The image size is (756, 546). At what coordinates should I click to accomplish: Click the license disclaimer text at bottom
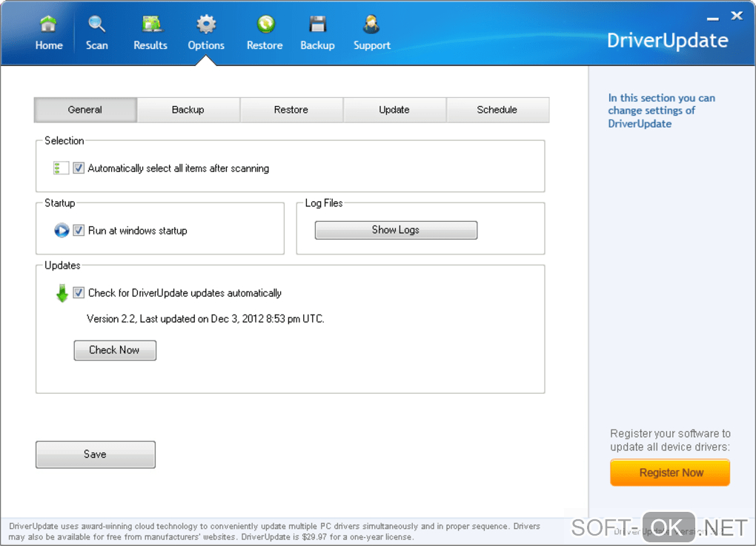[274, 531]
